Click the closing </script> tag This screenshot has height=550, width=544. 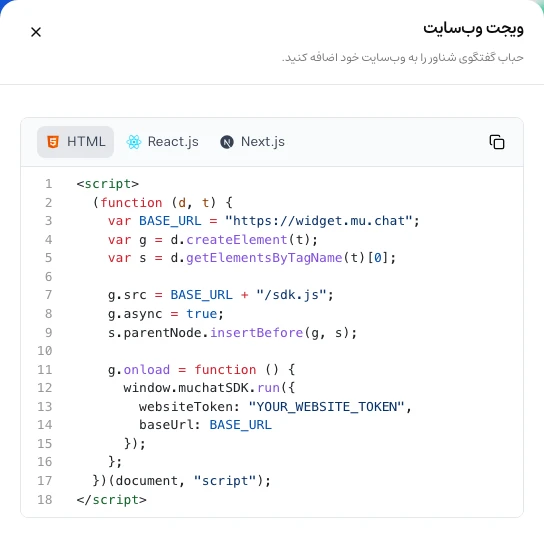tap(112, 500)
